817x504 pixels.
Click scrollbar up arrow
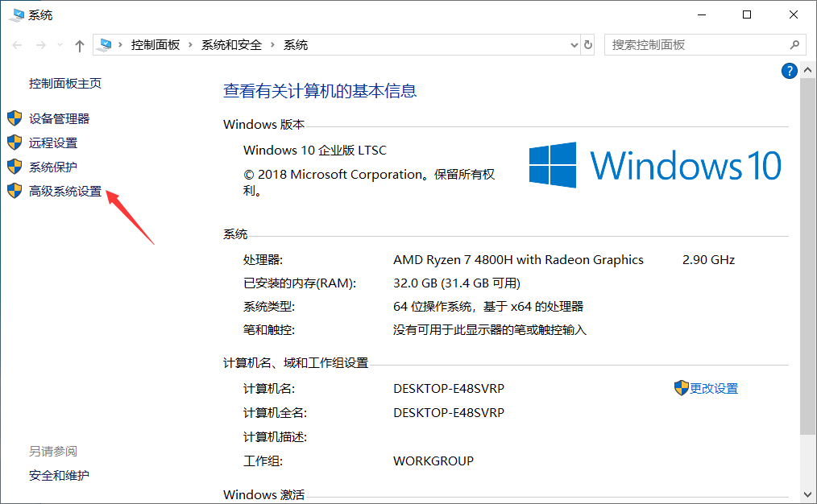807,70
